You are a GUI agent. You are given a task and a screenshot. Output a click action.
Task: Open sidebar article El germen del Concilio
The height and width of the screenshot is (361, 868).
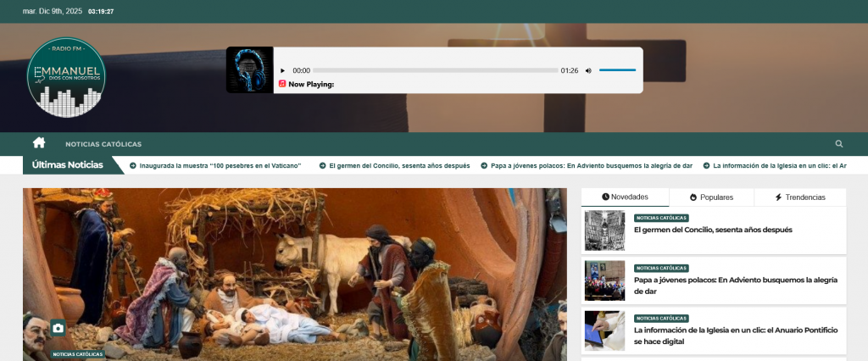pos(712,230)
